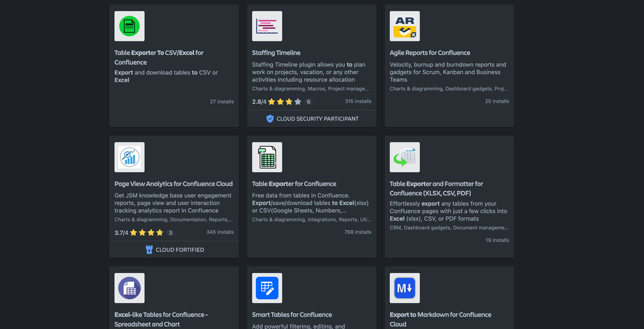644x329 pixels.
Task: Click description 'Free data from tables in Confluence'
Action: point(311,203)
